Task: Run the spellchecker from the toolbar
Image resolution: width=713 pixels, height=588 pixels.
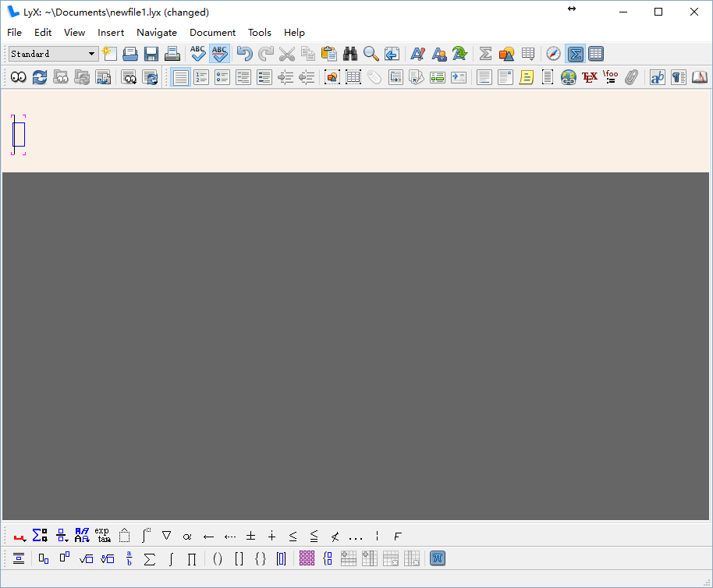Action: pyautogui.click(x=197, y=54)
